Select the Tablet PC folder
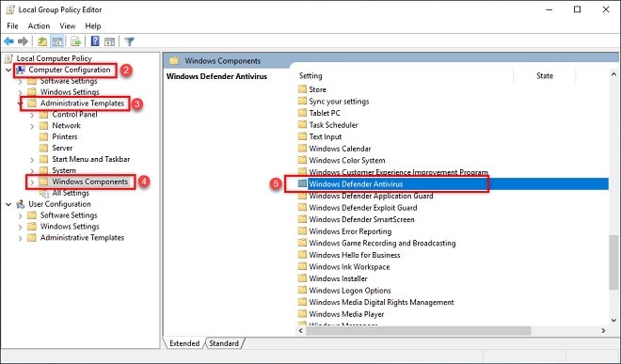 (x=325, y=113)
